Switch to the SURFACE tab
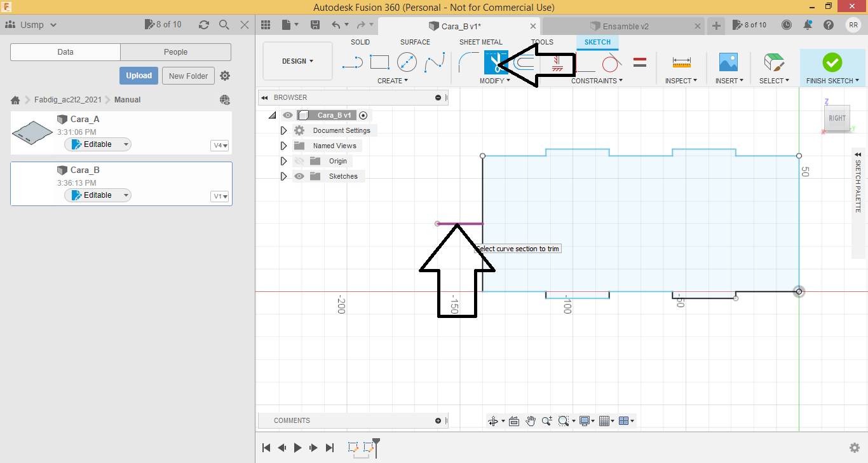This screenshot has width=868, height=463. tap(415, 42)
